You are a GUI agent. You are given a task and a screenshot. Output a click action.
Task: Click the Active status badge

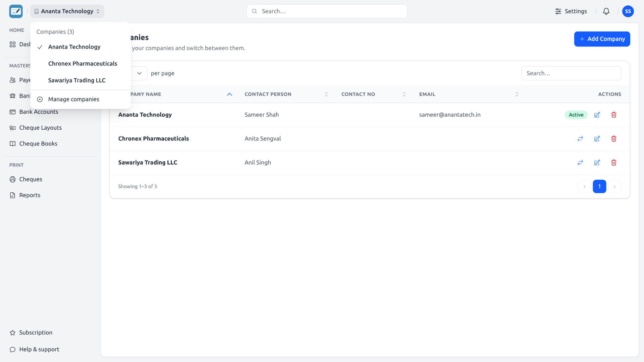point(576,115)
